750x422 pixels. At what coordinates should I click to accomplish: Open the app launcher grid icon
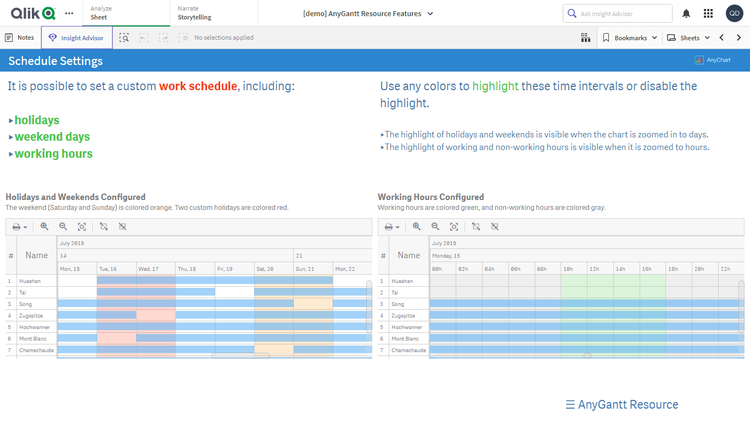pos(709,13)
